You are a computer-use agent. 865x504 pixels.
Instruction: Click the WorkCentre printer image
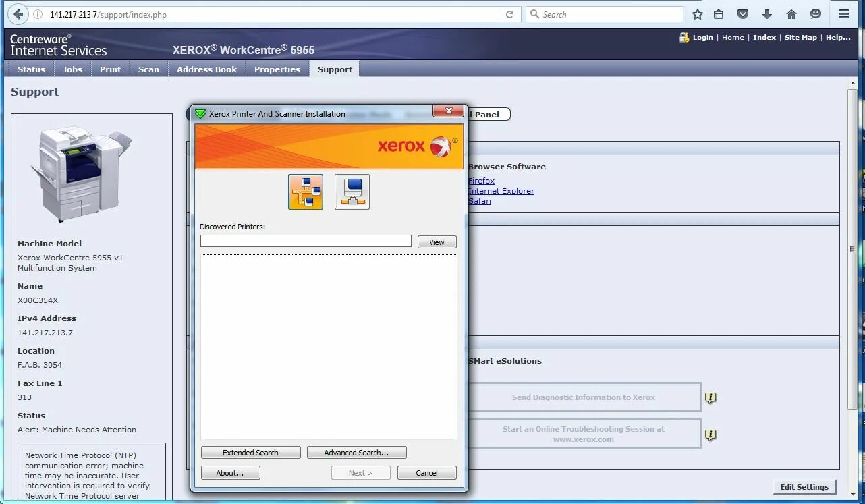pyautogui.click(x=81, y=175)
